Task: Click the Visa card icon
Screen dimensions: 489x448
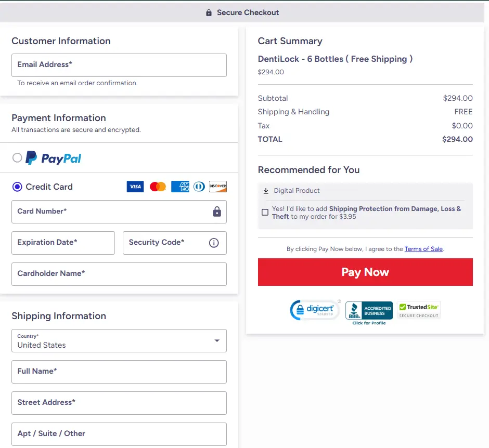Action: [135, 187]
